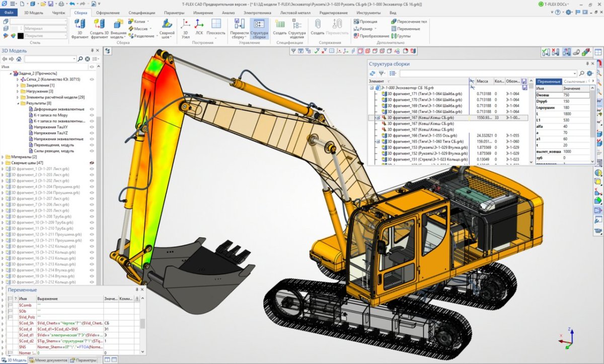Click the Внешняя модель ribbon icon
The image size is (604, 364).
coord(118,23)
